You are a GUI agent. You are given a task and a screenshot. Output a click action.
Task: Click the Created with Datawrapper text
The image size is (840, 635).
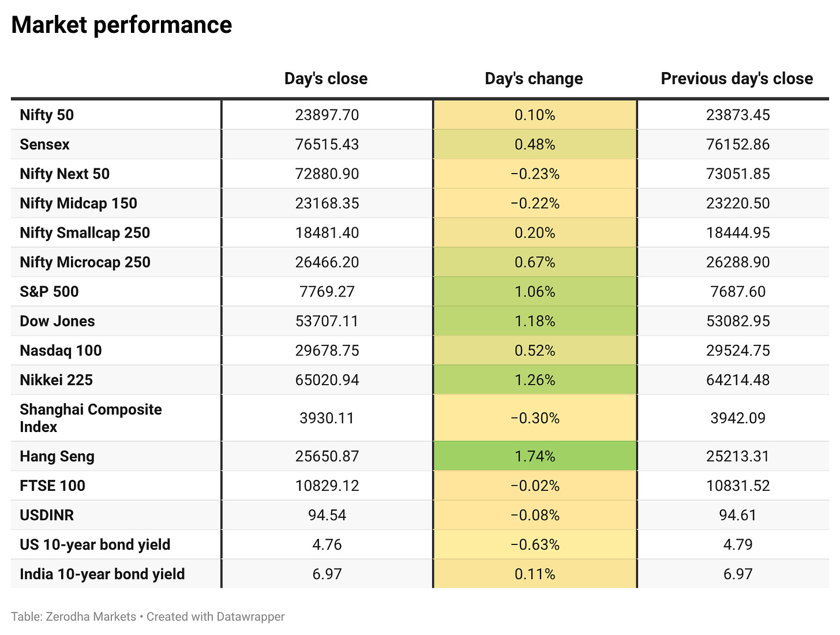pos(216,617)
